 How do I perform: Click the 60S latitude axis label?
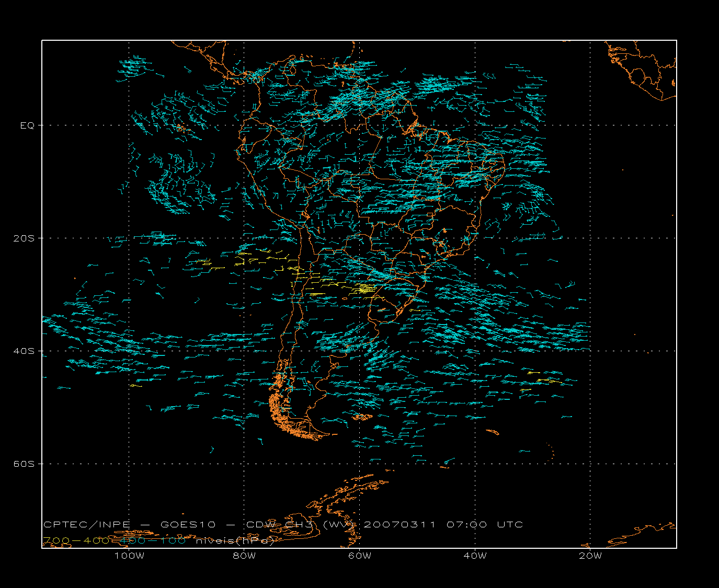pos(23,464)
